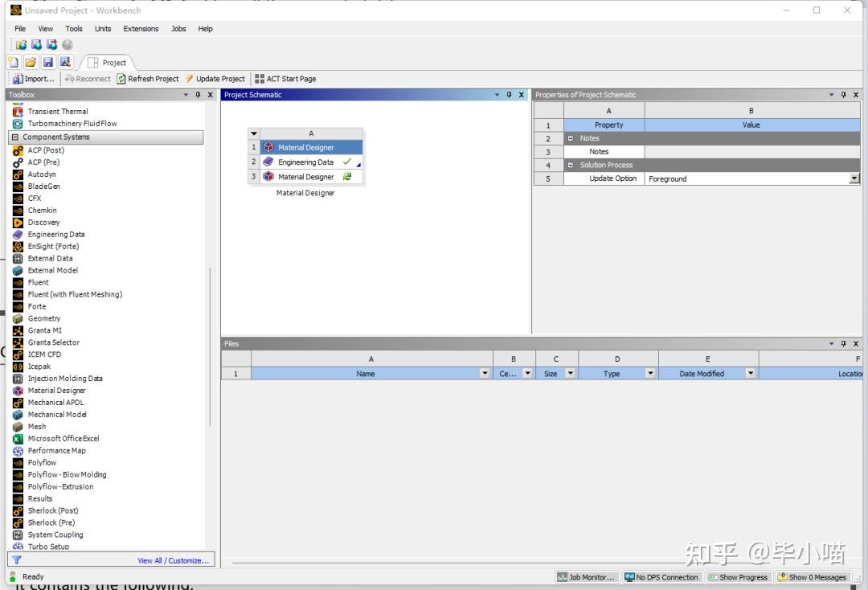Open system A dropdown arrow in schematic
This screenshot has height=590, width=868.
coord(253,133)
